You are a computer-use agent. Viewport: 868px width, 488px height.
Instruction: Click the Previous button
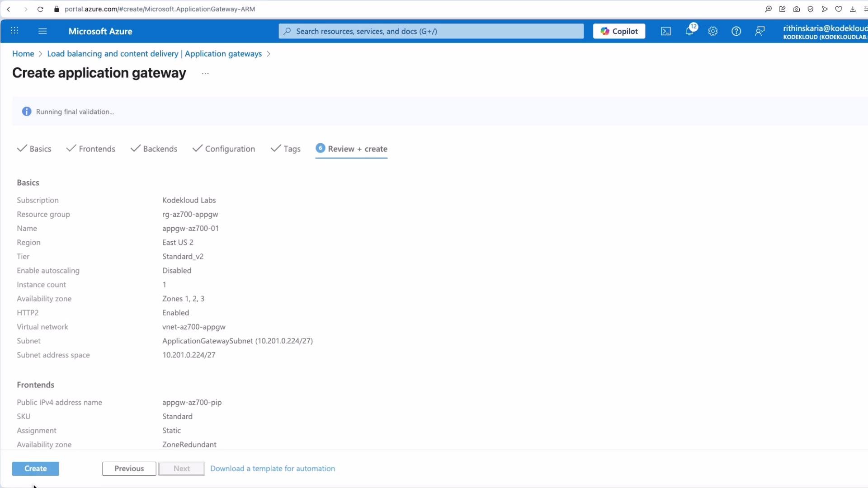[x=129, y=469]
